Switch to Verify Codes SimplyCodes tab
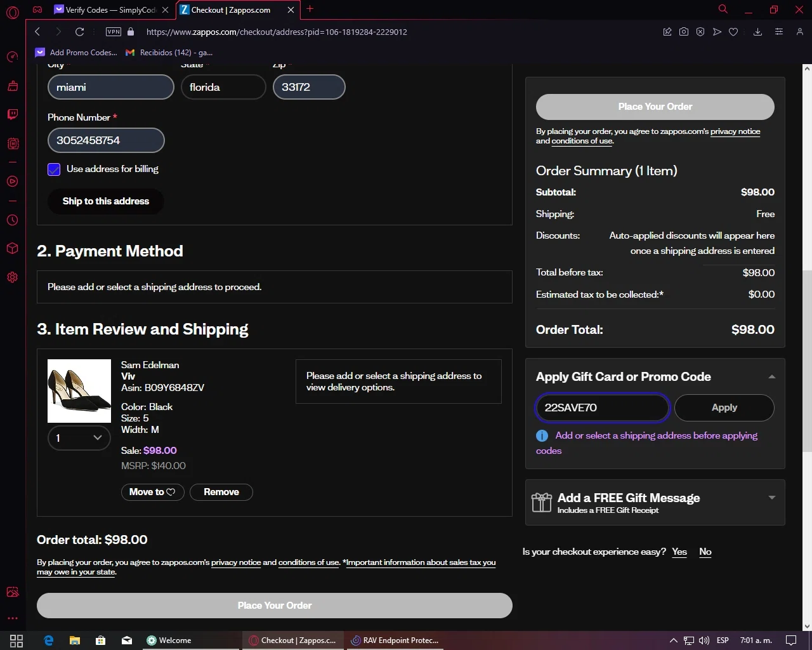 (x=111, y=10)
